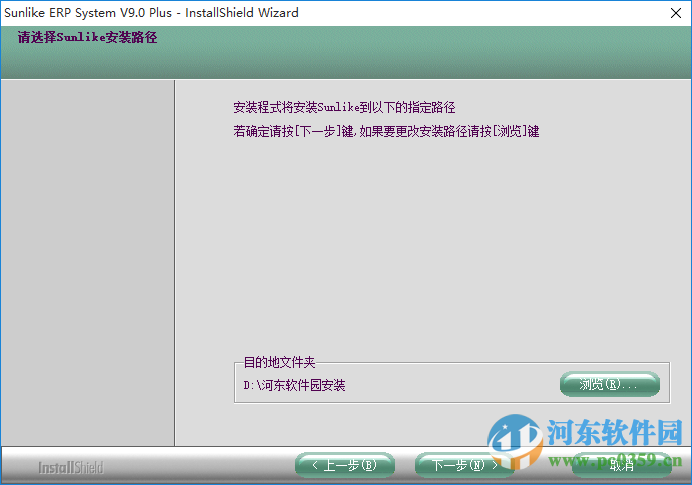Image resolution: width=692 pixels, height=485 pixels.
Task: Click the 安装程式将安装Sunlike到以下的指定路径 line
Action: (x=344, y=107)
